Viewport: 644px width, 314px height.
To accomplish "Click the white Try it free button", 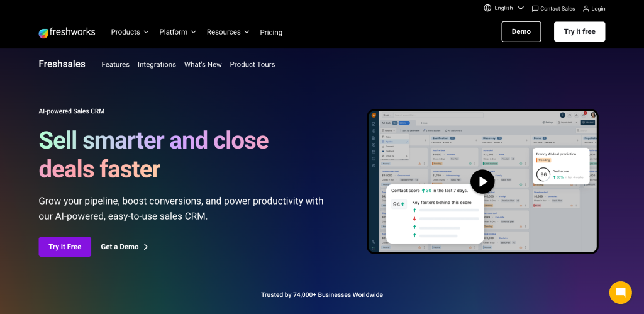I will [x=579, y=31].
